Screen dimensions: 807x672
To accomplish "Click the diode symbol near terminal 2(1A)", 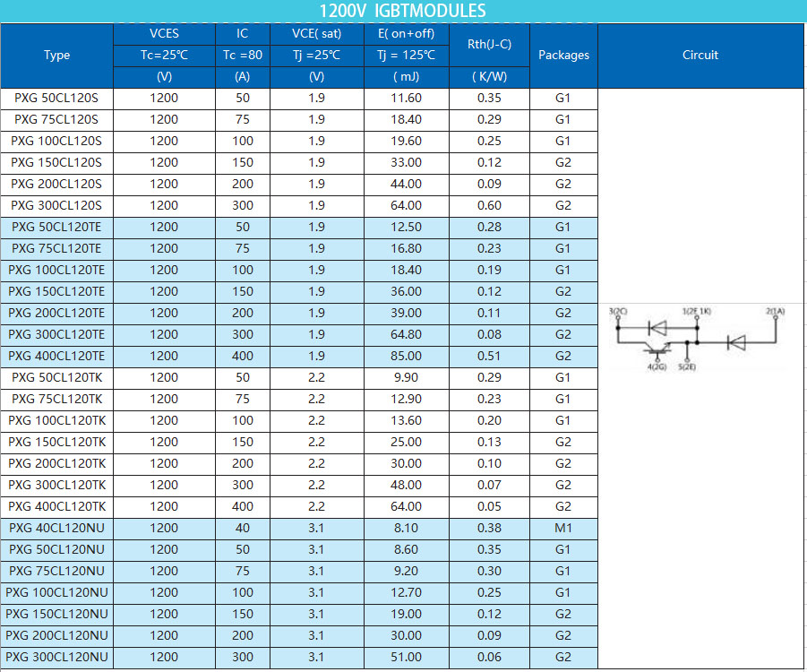I will 737,341.
